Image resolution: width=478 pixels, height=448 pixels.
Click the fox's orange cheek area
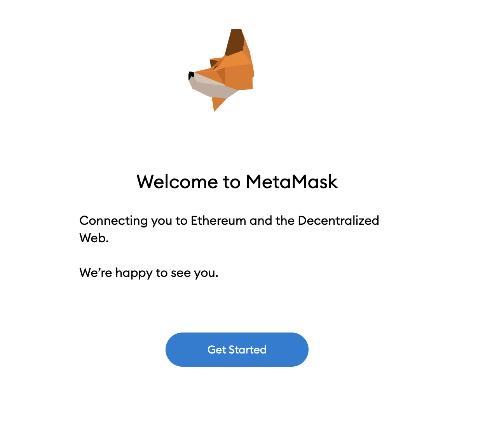click(x=239, y=77)
